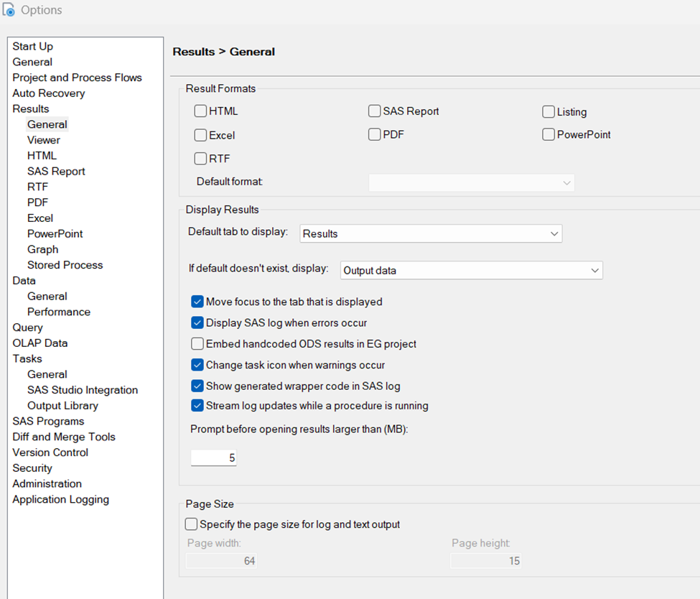Expand the If default doesn't exist dropdown
Viewport: 700px width, 599px height.
(x=594, y=271)
